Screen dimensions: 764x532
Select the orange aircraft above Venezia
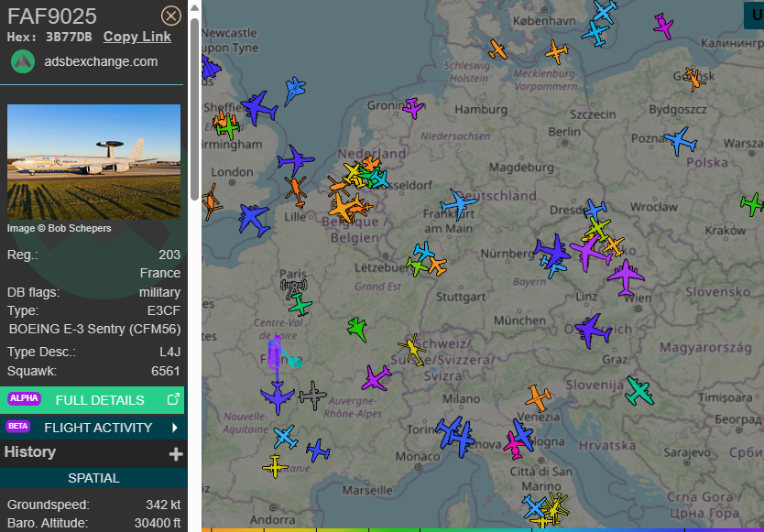point(538,398)
